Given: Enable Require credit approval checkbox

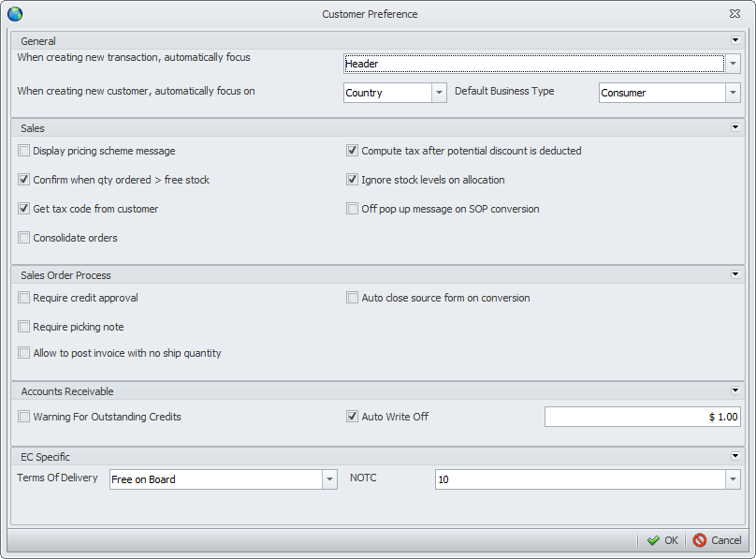Looking at the screenshot, I should [24, 298].
